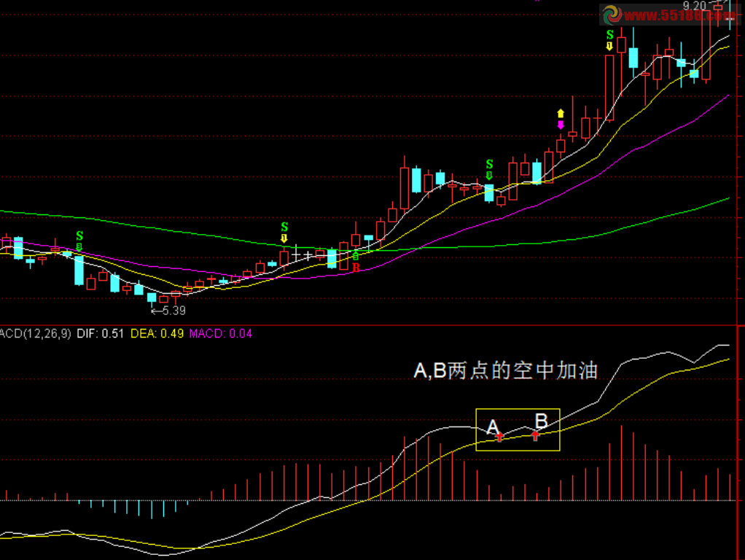Click the S sell marker above the doji crosses
Screen dimensions: 745x560
tap(284, 227)
